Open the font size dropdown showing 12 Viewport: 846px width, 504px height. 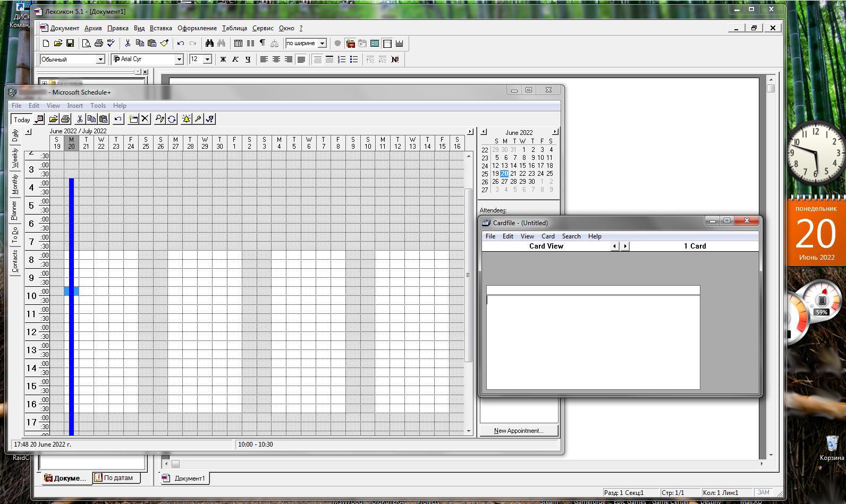[207, 59]
